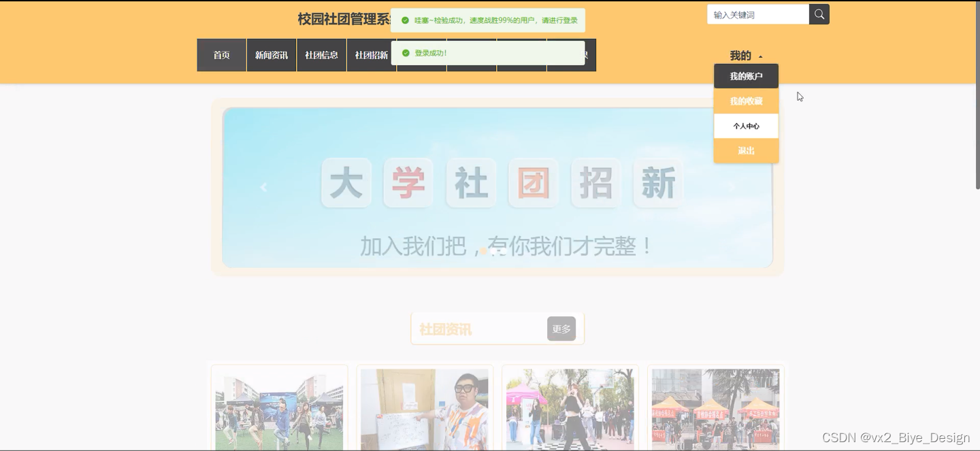980x451 pixels.
Task: Go to previous carousel slide arrow
Action: coord(263,187)
